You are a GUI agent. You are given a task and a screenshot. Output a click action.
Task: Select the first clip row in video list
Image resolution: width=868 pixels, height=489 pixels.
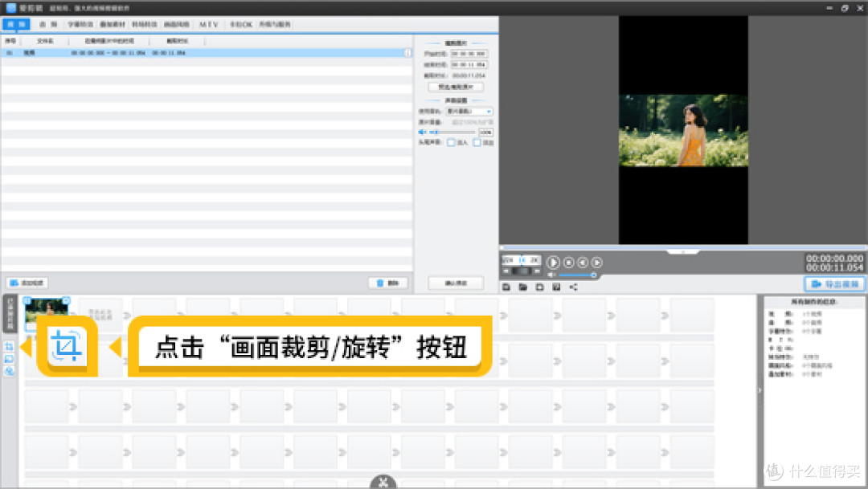point(207,53)
